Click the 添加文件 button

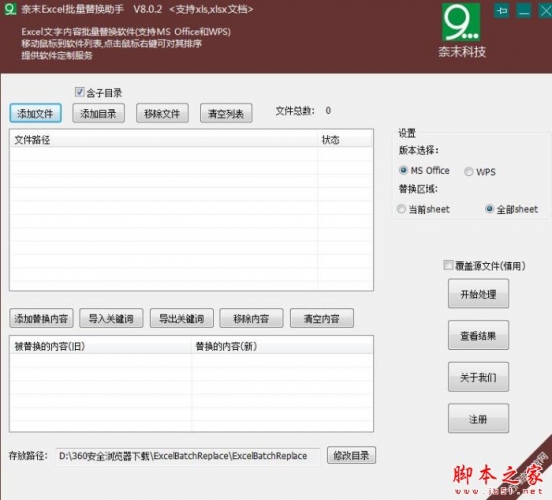click(x=36, y=113)
